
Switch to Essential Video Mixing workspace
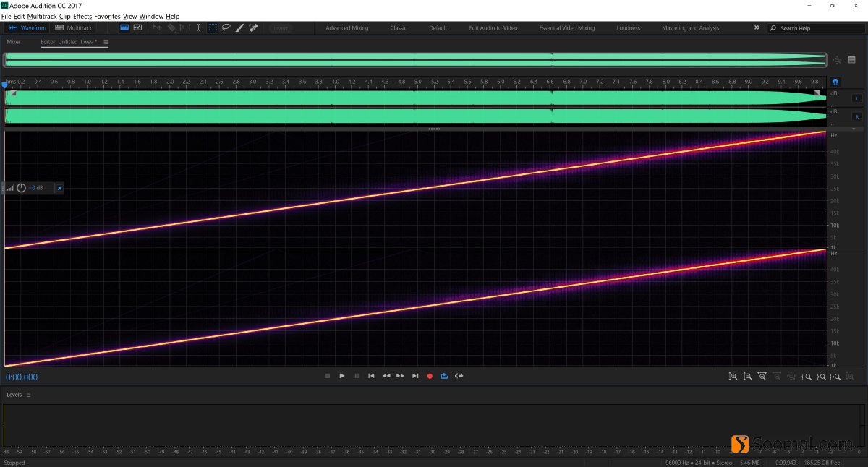click(x=567, y=28)
